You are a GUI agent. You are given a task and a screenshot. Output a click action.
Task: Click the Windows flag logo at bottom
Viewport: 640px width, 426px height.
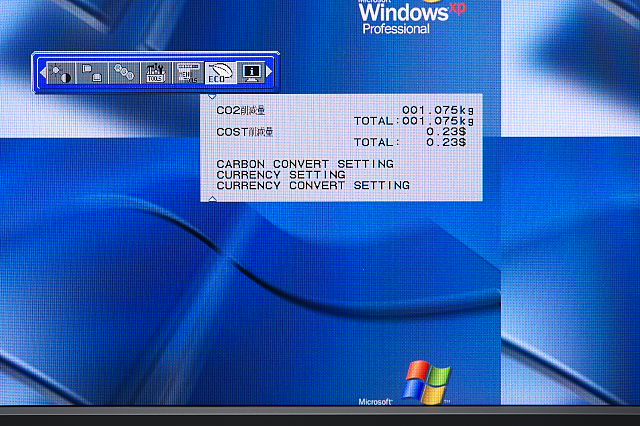tap(427, 382)
